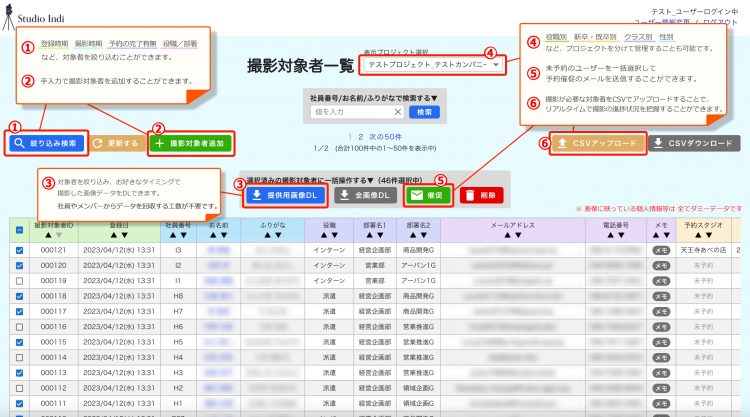Click the CSVダウンロード button
The width and height of the screenshot is (750, 417).
pyautogui.click(x=694, y=143)
